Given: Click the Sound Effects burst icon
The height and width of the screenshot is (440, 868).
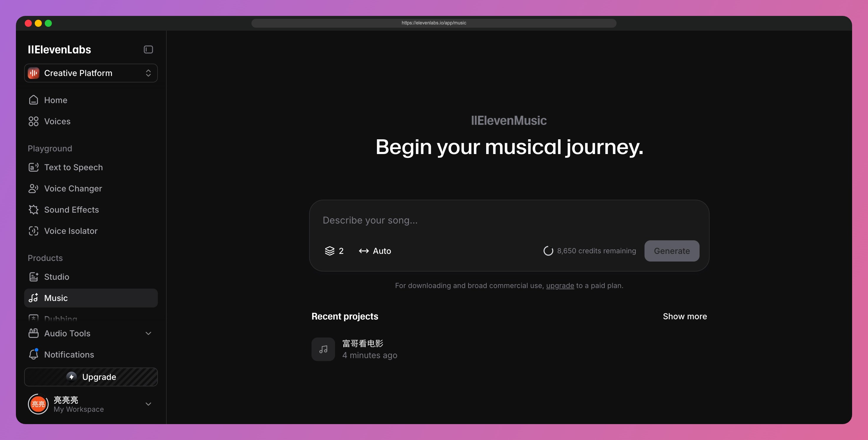Looking at the screenshot, I should 33,210.
